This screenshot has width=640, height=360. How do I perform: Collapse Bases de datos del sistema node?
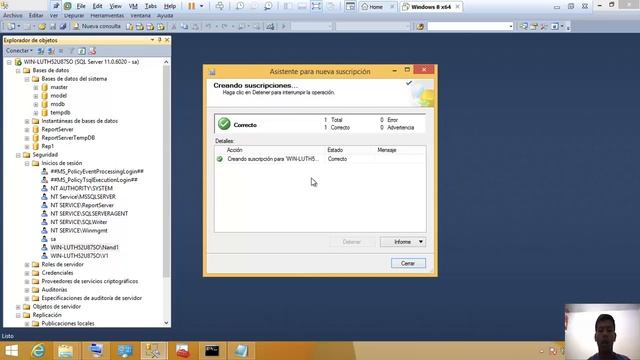(27, 79)
